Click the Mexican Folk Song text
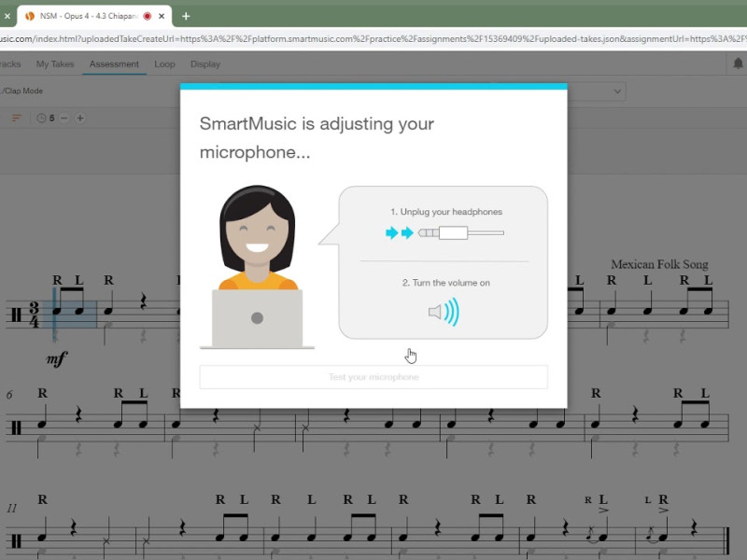Image resolution: width=747 pixels, height=560 pixels. pyautogui.click(x=659, y=264)
